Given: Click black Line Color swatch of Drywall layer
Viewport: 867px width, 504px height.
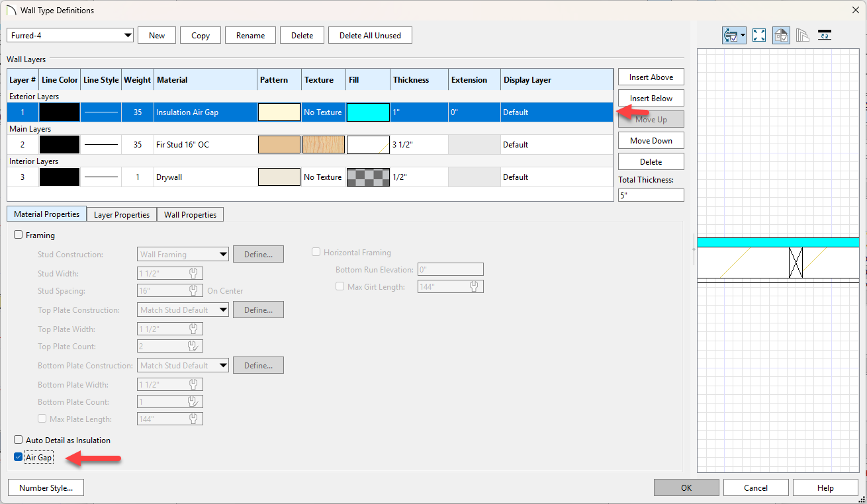Looking at the screenshot, I should (x=60, y=177).
